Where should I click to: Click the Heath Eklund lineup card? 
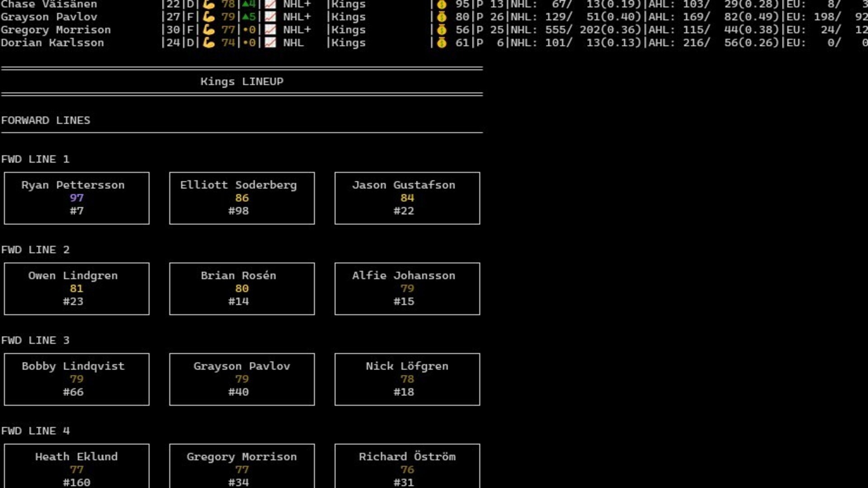tap(76, 466)
